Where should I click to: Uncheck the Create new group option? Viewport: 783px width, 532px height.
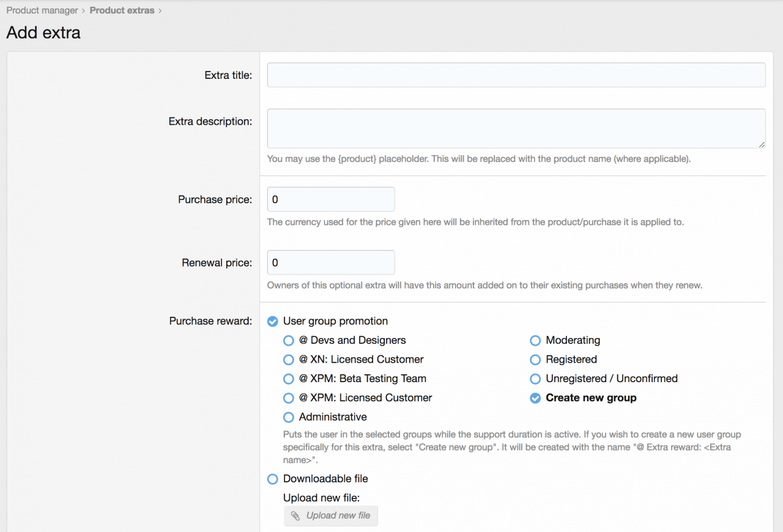pos(535,398)
